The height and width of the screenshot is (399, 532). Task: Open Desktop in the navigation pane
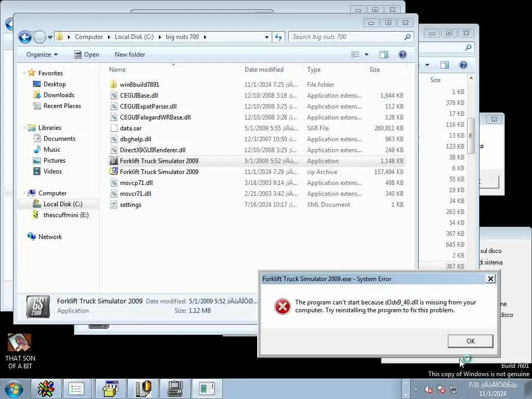coord(54,84)
